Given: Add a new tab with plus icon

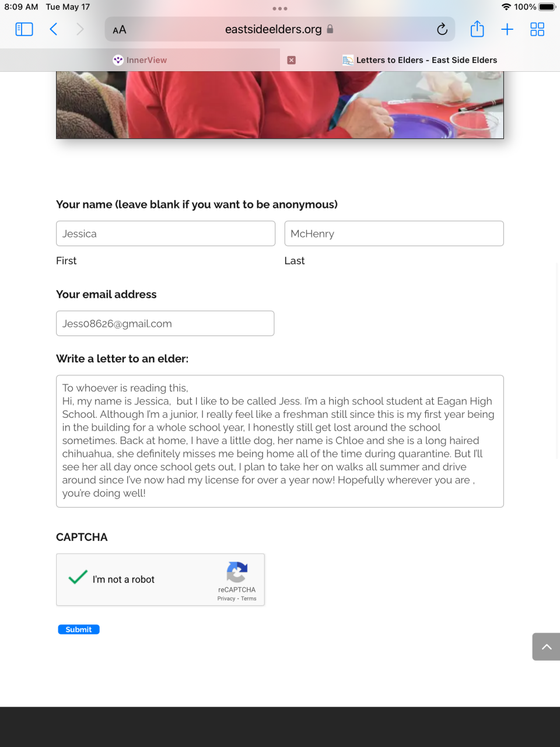Looking at the screenshot, I should pos(507,29).
